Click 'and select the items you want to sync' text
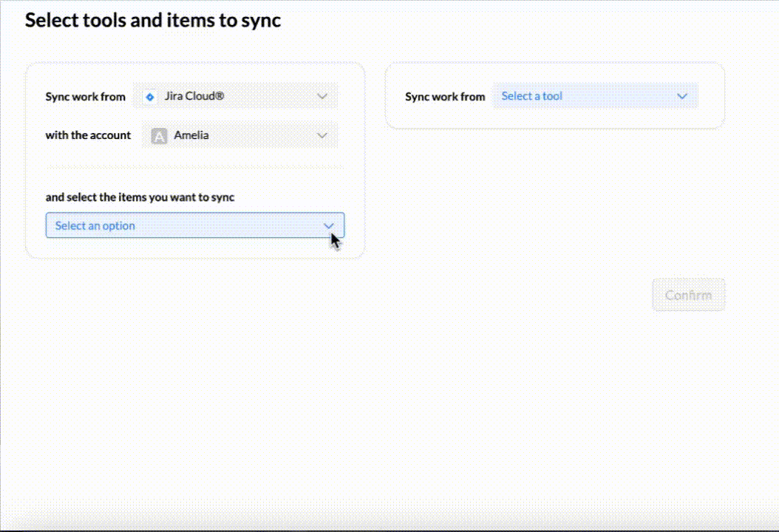The height and width of the screenshot is (532, 779). 140,197
